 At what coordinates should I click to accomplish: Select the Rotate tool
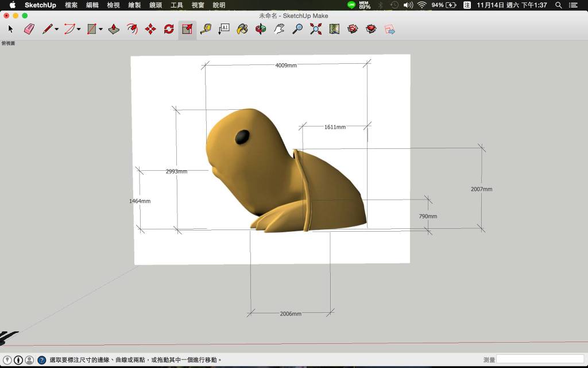pyautogui.click(x=169, y=29)
